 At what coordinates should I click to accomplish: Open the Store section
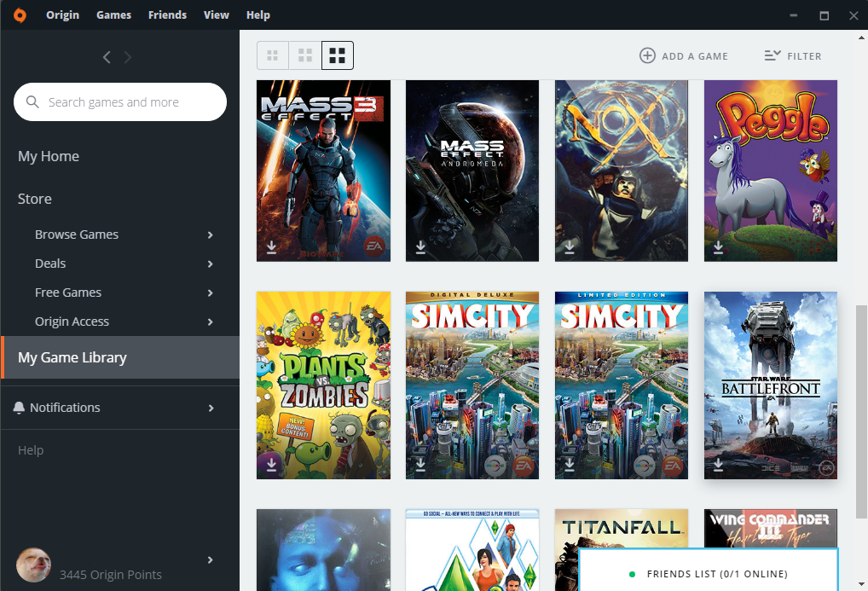click(34, 199)
